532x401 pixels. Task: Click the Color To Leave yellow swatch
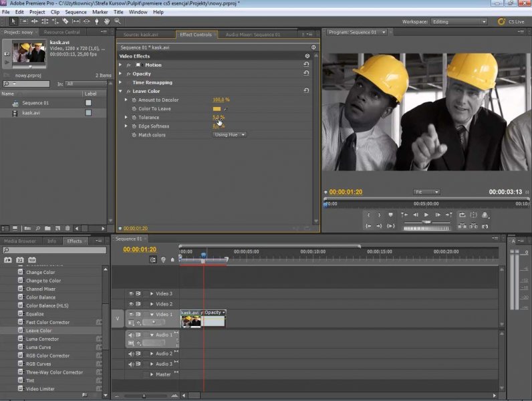(x=217, y=109)
